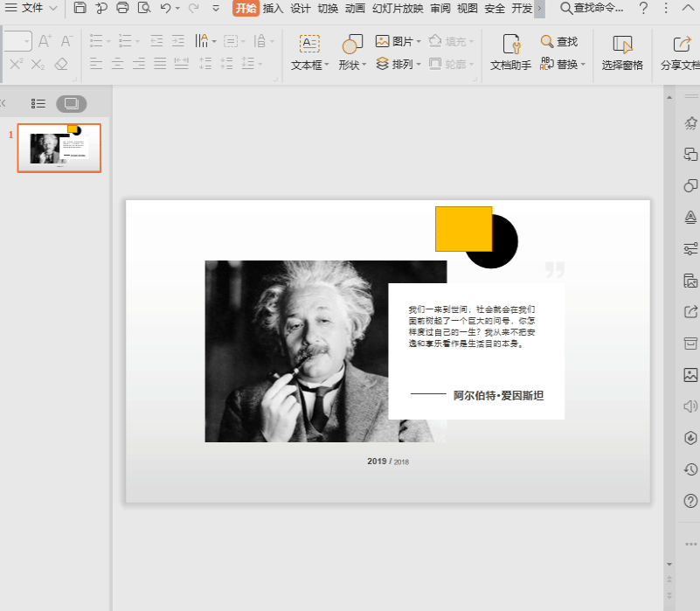The image size is (700, 611).
Task: Switch to slide thumbnail view toggle
Action: click(x=72, y=104)
